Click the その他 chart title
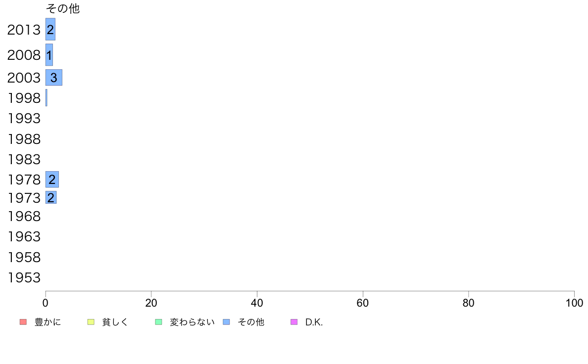Screen dimensions: 588x364 click(63, 8)
